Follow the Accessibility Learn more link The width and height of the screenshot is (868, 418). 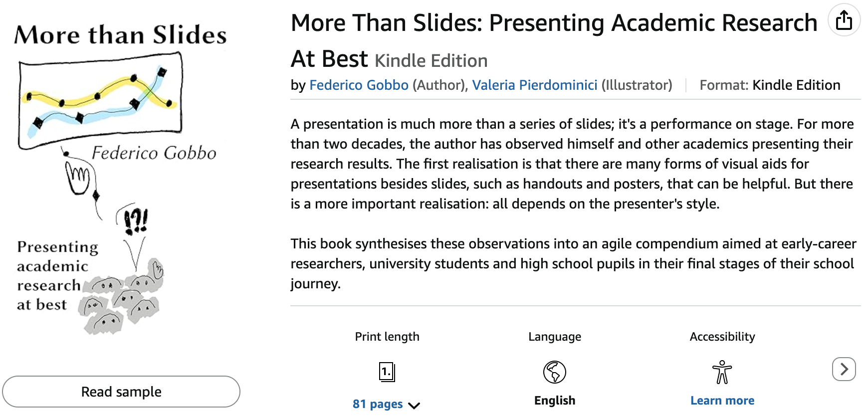click(722, 401)
